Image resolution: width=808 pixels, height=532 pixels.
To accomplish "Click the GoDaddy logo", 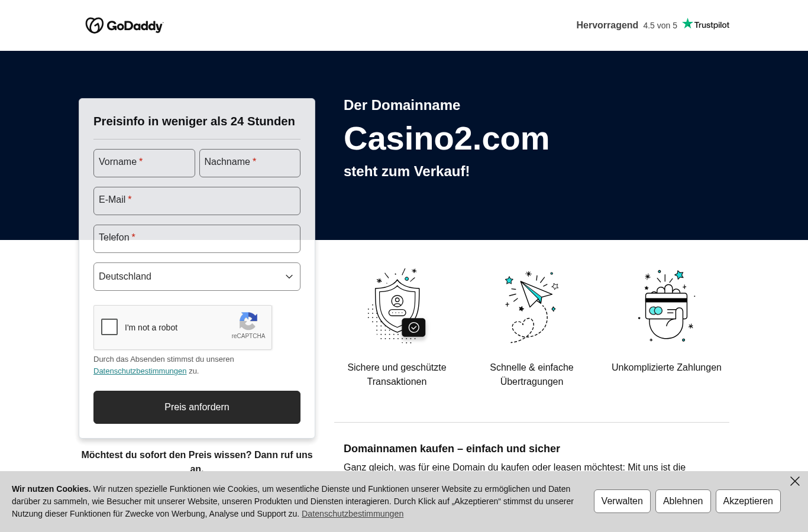I will click(124, 25).
